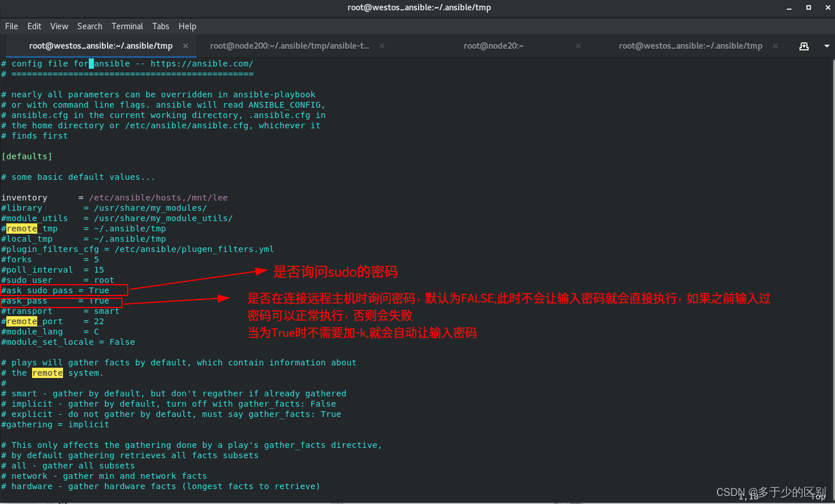Viewport: 835px width, 504px height.
Task: Click the '# all - gather all subsets' line
Action: (x=68, y=466)
